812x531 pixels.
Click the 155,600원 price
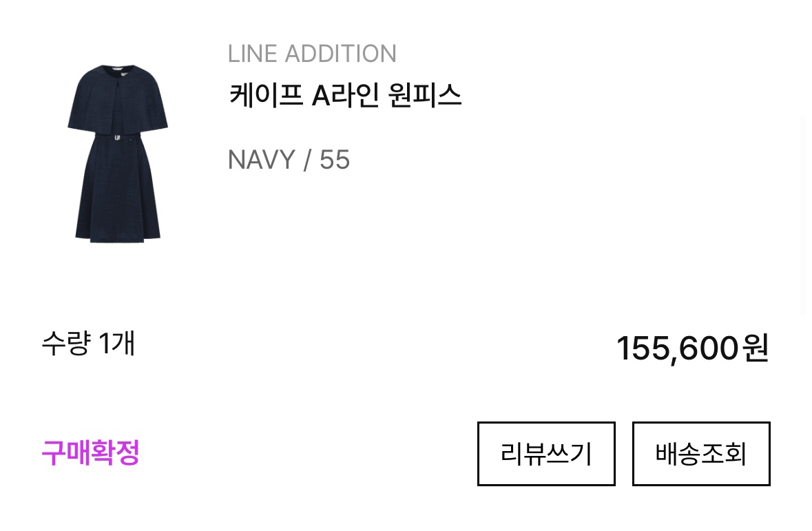pos(693,348)
